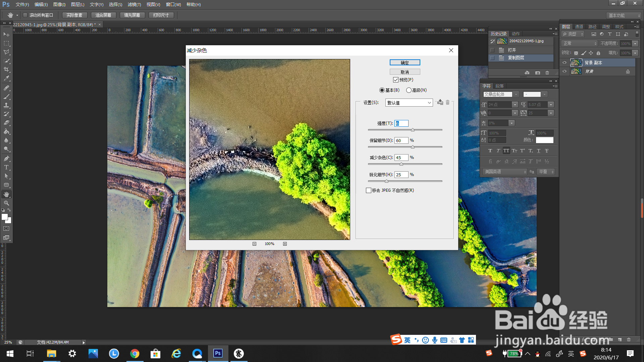Switch to the 通道 channels tab
644x362 pixels.
pos(579,26)
